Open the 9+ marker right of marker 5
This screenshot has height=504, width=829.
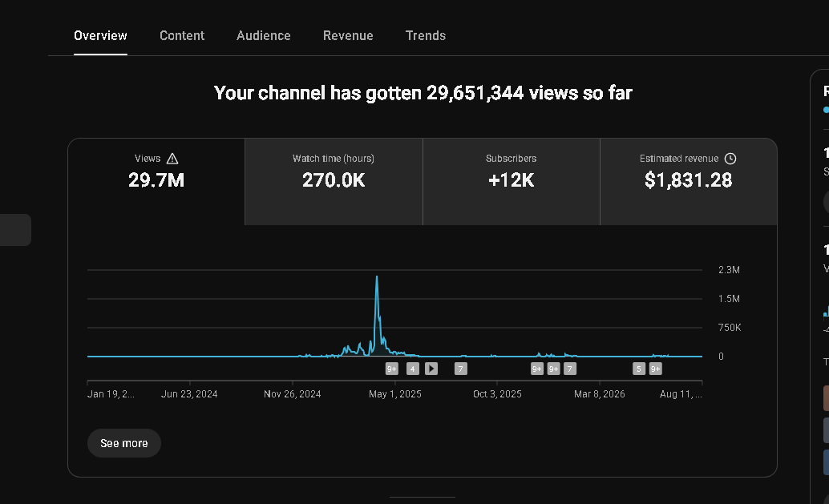[656, 369]
